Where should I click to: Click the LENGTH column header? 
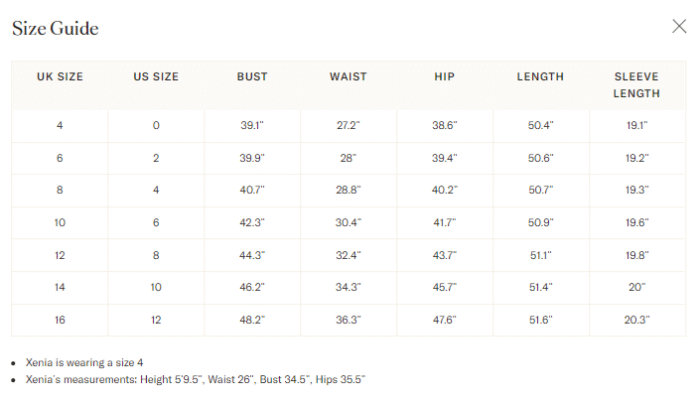(x=541, y=77)
